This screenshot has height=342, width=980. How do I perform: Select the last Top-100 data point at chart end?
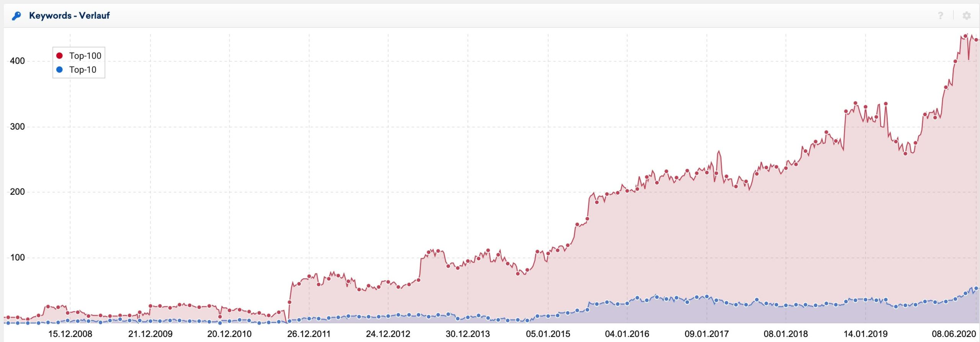(976, 40)
